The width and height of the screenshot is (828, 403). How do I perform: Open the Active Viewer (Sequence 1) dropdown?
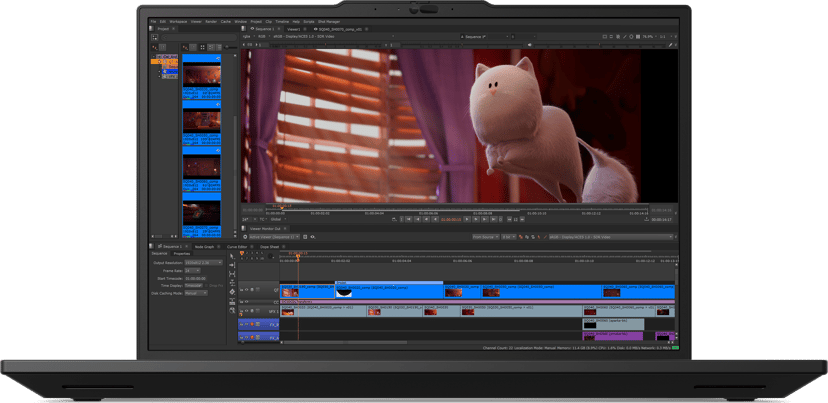tap(275, 237)
